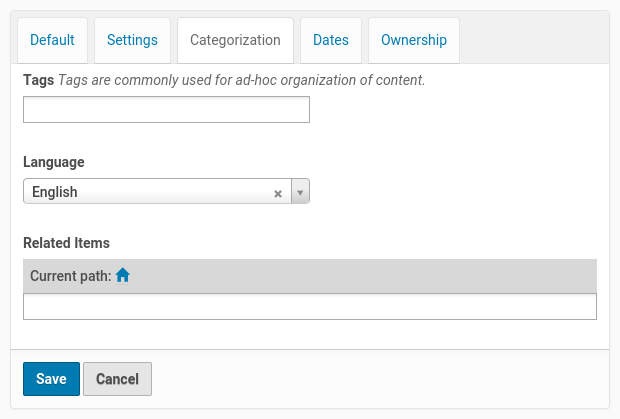Click the Related Items search field
Image resolution: width=620 pixels, height=419 pixels.
point(309,307)
